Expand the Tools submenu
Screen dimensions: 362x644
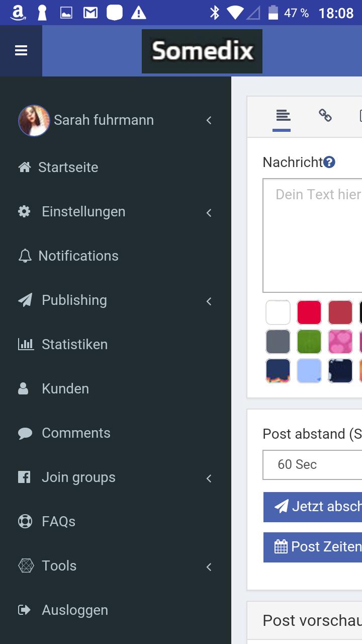pos(209,567)
